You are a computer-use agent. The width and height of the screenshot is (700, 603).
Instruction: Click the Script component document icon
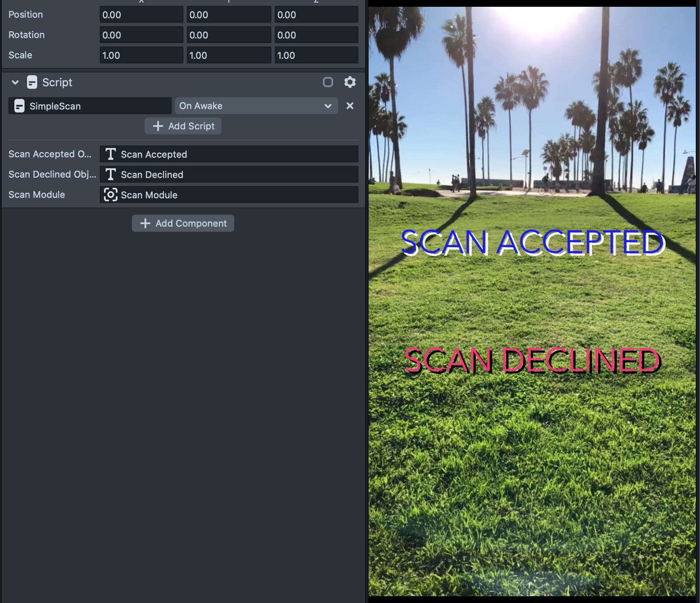[x=32, y=82]
